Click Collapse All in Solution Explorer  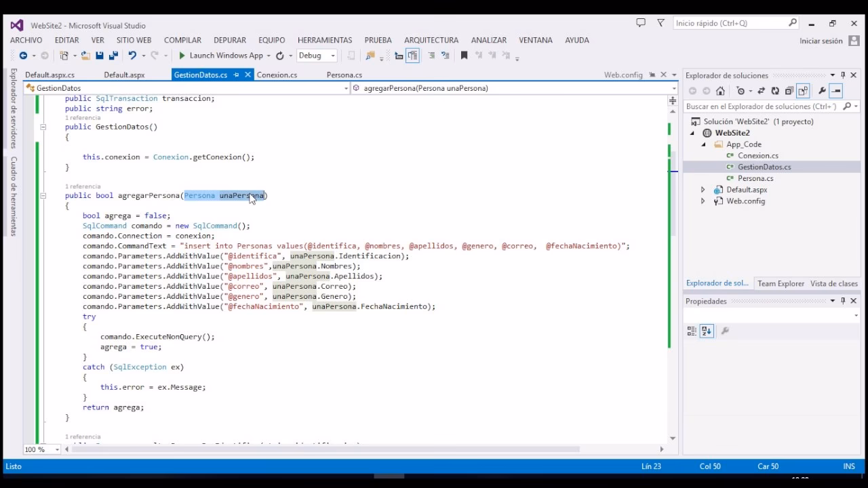tap(789, 91)
